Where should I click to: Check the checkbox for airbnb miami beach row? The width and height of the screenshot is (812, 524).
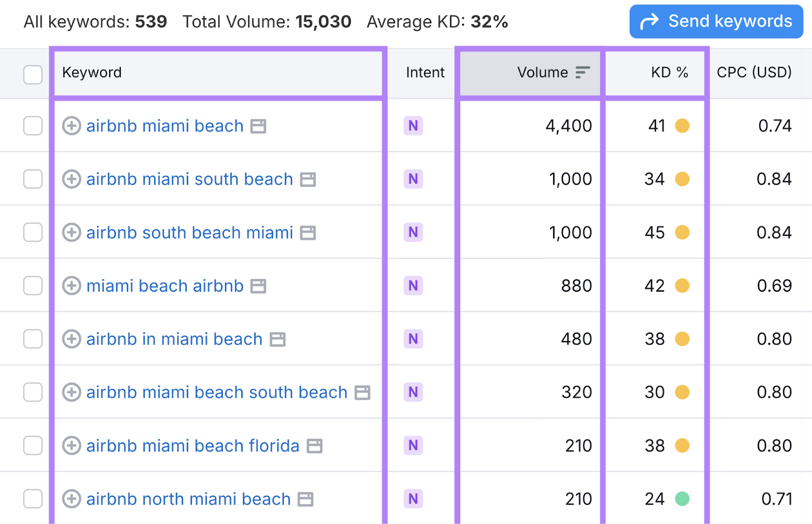click(x=32, y=126)
